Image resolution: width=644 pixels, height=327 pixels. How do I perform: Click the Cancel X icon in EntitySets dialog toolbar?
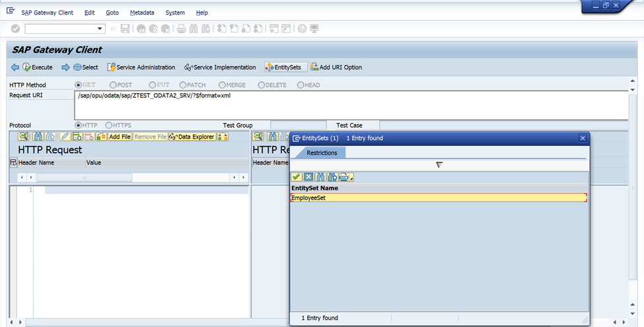pos(308,177)
